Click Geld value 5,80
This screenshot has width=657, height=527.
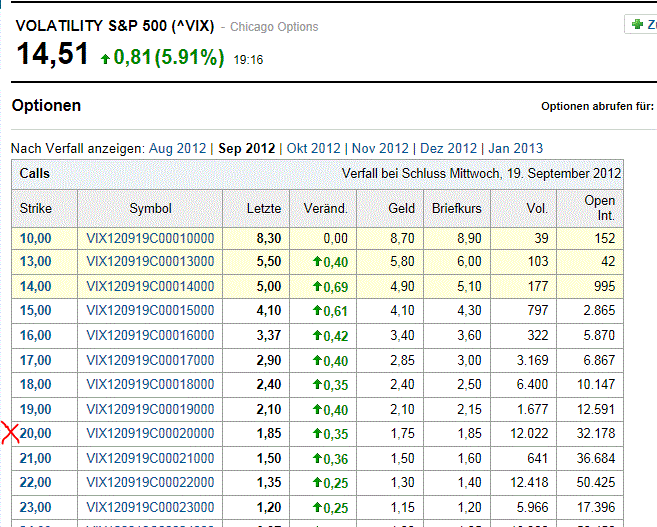point(402,261)
